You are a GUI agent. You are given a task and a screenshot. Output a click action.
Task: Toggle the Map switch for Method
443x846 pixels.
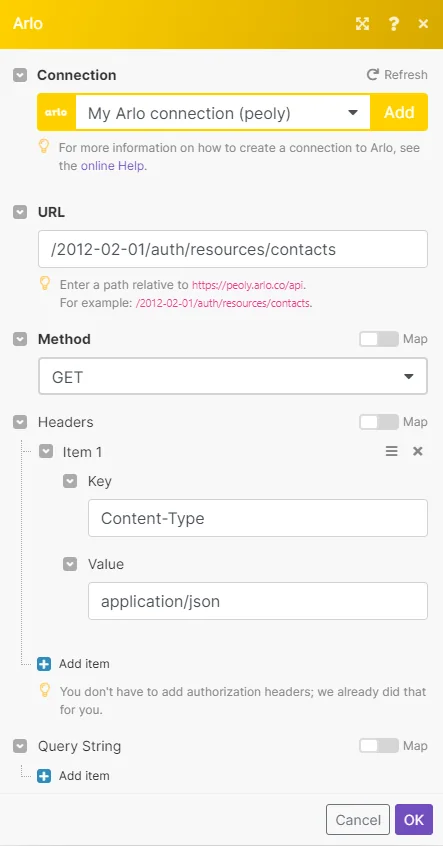379,339
